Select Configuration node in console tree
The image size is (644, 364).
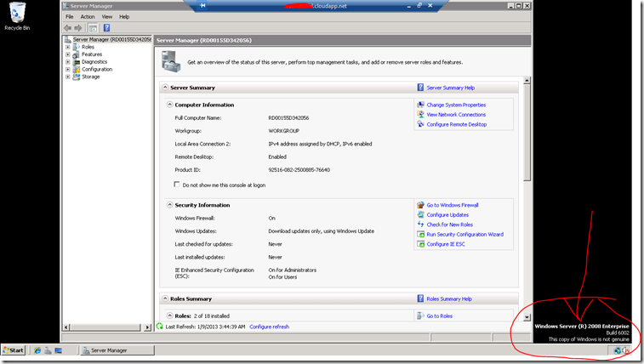[x=97, y=69]
